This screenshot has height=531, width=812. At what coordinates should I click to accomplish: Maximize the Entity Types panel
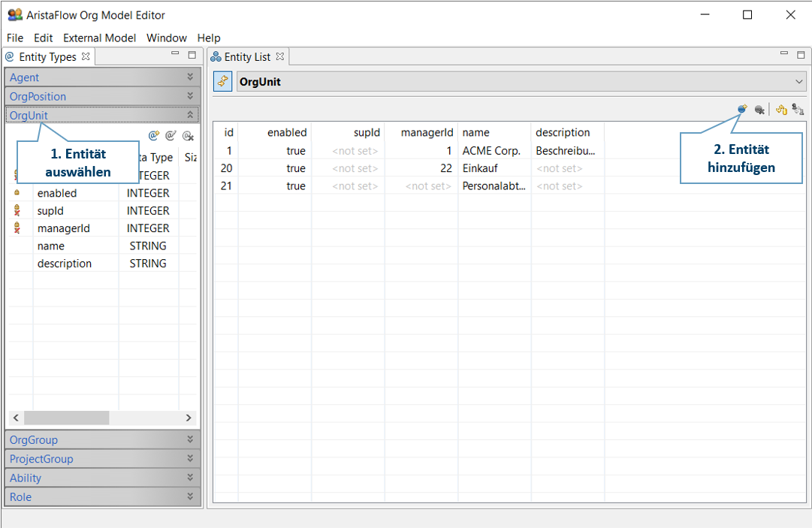click(192, 54)
